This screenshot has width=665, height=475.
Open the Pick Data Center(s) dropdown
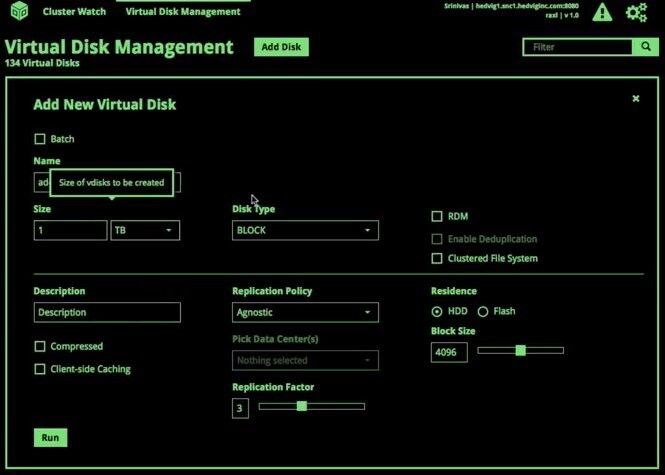pos(305,360)
